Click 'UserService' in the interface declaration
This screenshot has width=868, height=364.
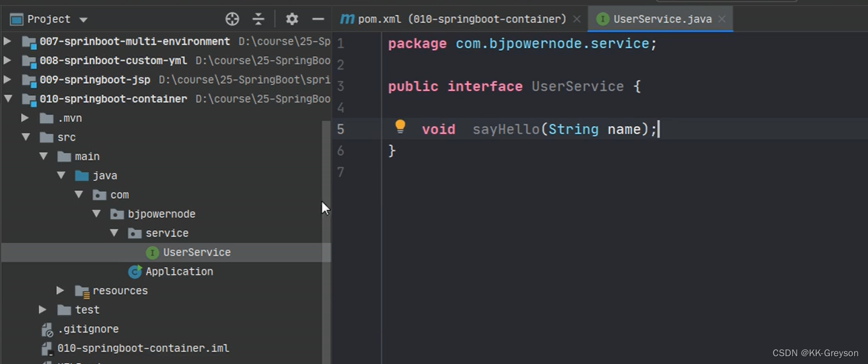tap(577, 86)
